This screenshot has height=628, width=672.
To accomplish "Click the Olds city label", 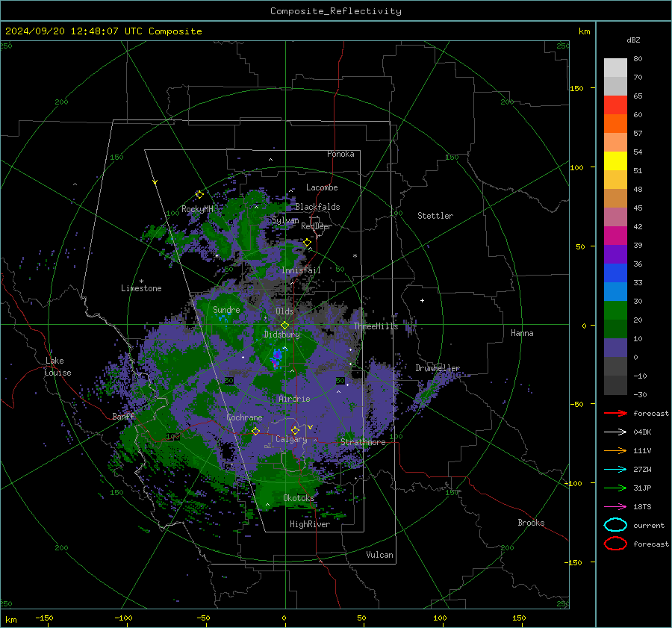I will pyautogui.click(x=284, y=311).
